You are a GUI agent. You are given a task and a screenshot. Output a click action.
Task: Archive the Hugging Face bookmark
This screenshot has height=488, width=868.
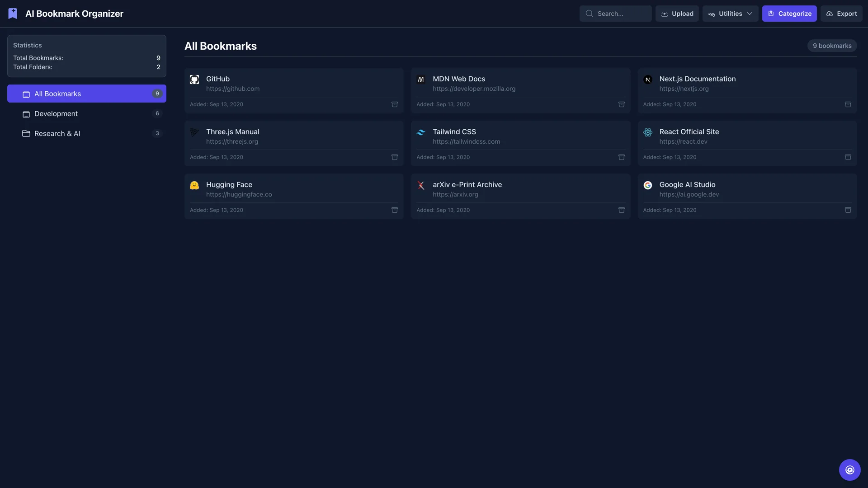point(395,210)
